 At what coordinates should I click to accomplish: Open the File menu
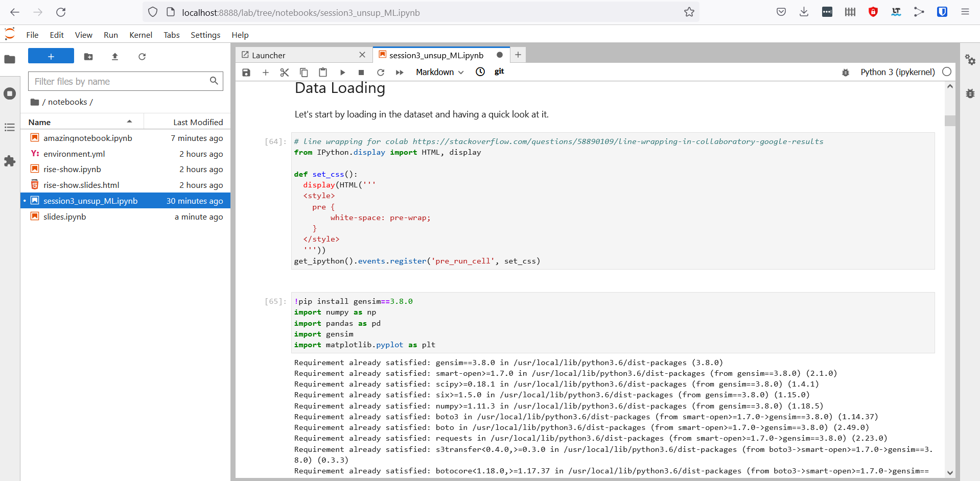coord(32,35)
